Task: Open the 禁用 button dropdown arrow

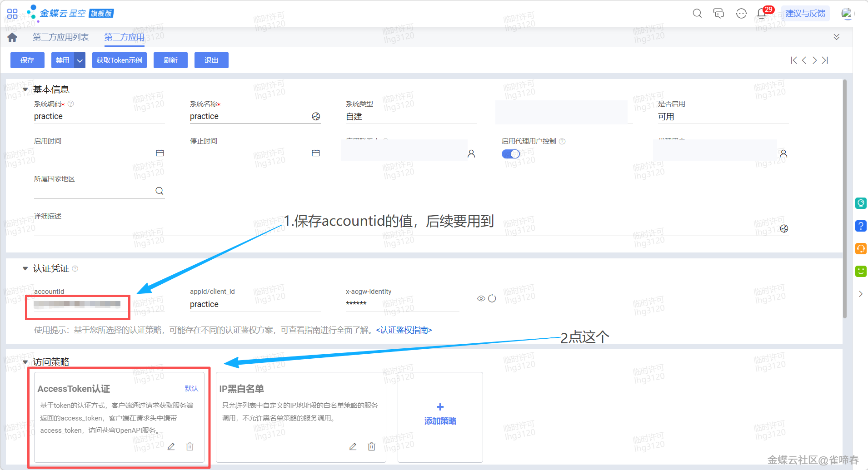Action: point(80,60)
